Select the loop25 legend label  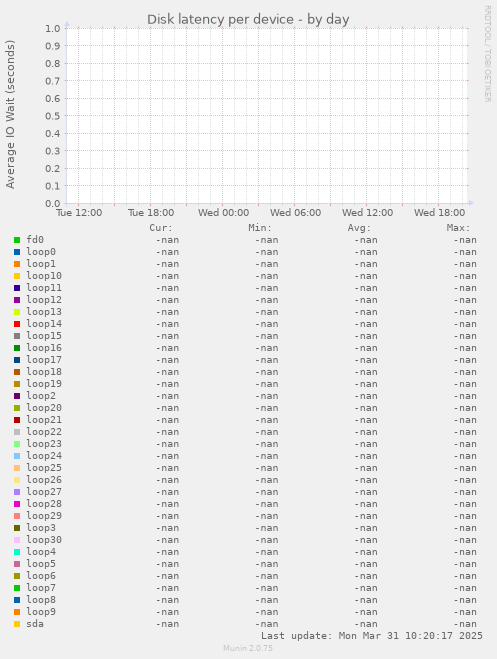coord(44,468)
